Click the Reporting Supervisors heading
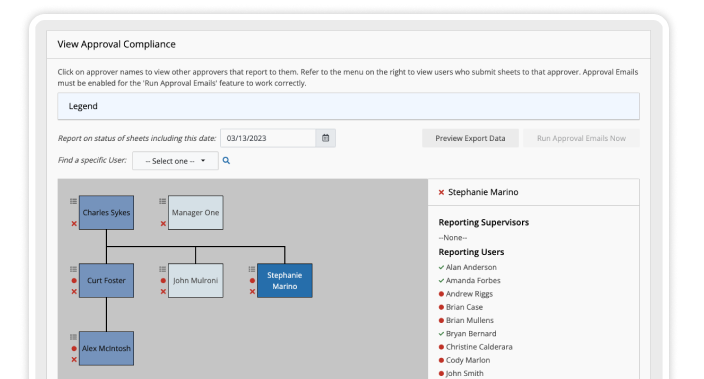The image size is (704, 379). (x=484, y=222)
